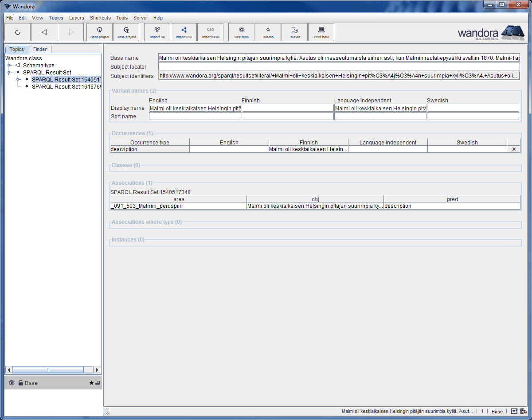Save the project via the Save project icon
This screenshot has height=420, width=532.
pos(126,32)
